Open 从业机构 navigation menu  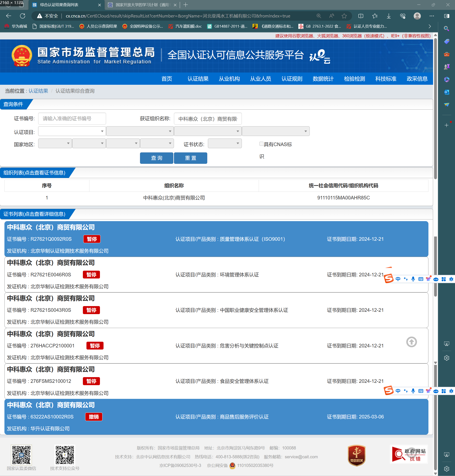tap(229, 79)
